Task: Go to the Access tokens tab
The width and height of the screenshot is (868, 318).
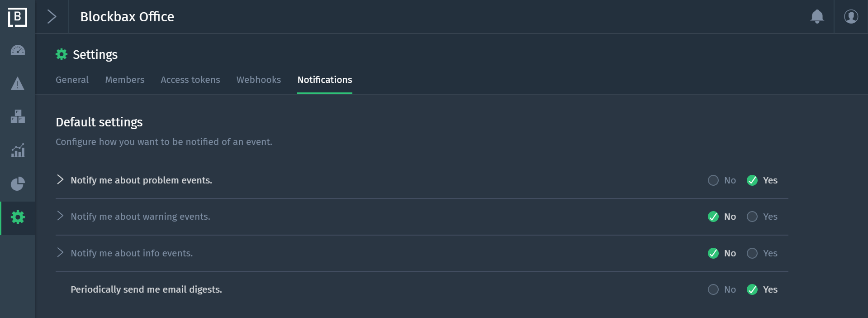Action: pos(190,80)
